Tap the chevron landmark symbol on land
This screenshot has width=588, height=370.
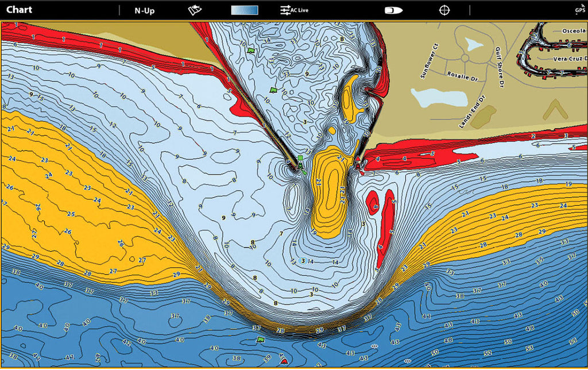[x=555, y=109]
